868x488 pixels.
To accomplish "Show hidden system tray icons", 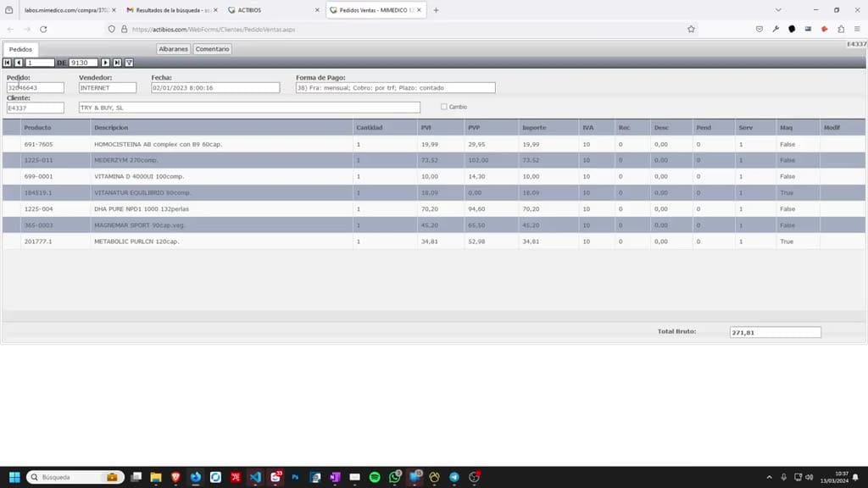I will [769, 477].
